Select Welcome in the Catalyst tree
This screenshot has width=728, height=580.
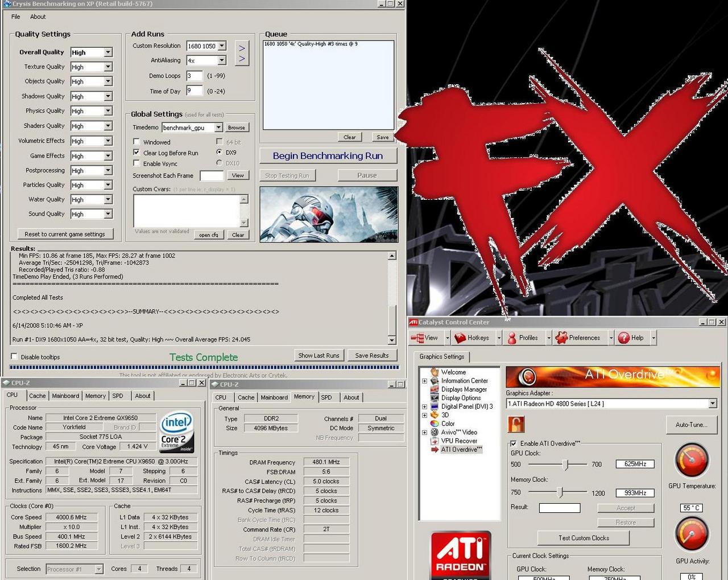(453, 372)
